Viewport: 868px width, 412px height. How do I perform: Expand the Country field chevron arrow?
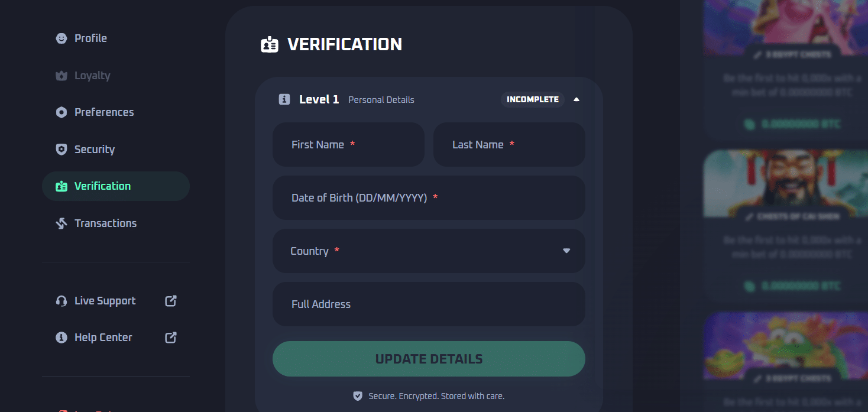566,251
